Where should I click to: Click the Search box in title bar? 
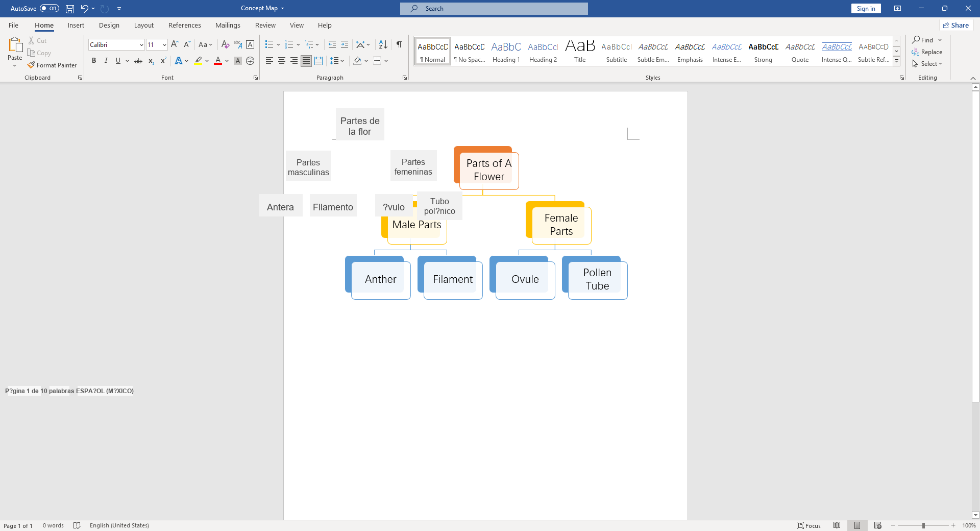[x=494, y=9]
